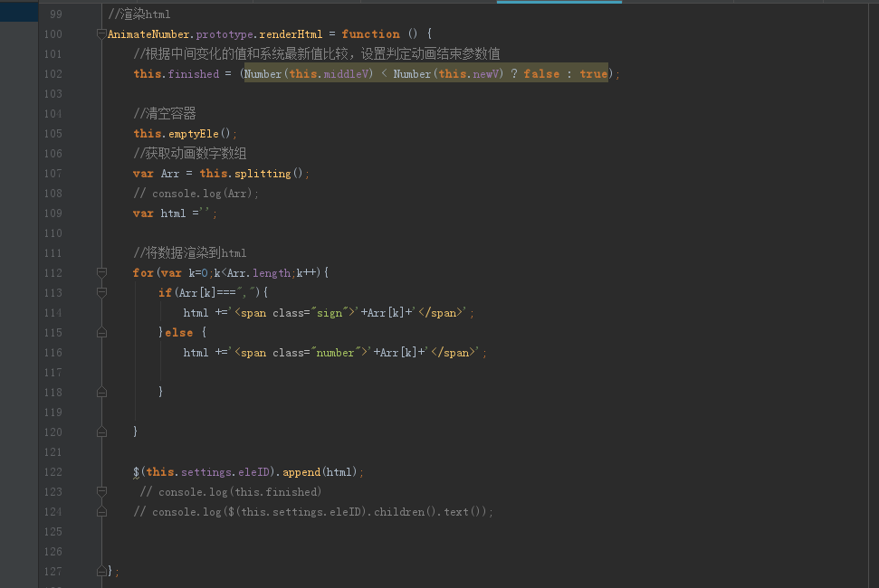Image resolution: width=879 pixels, height=588 pixels.
Task: Click the 'html' variable declaration on line 109
Action: [173, 213]
